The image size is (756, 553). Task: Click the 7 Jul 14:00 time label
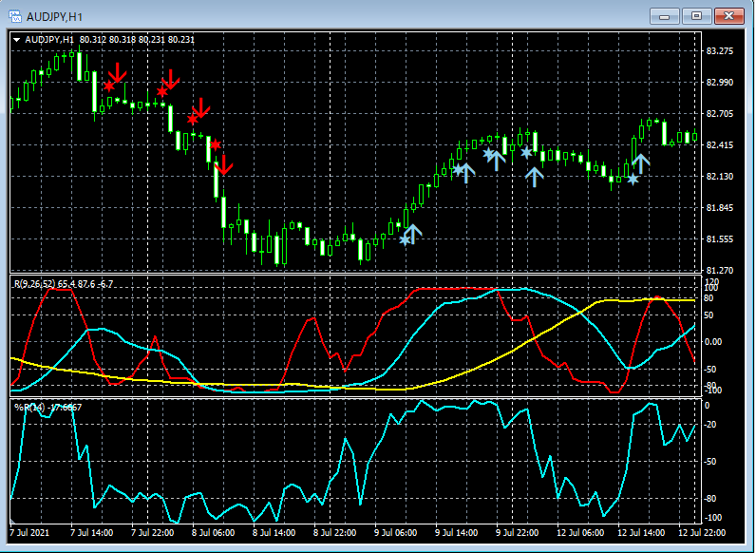coord(91,533)
